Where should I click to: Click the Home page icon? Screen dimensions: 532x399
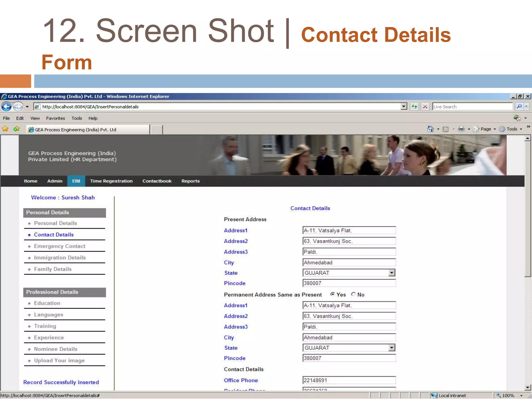[430, 129]
